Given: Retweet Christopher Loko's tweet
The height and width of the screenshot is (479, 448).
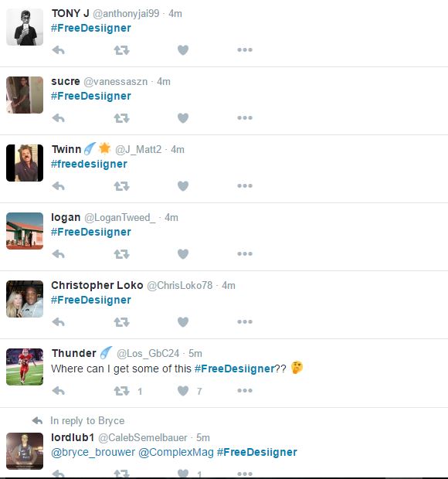Looking at the screenshot, I should pyautogui.click(x=121, y=322).
